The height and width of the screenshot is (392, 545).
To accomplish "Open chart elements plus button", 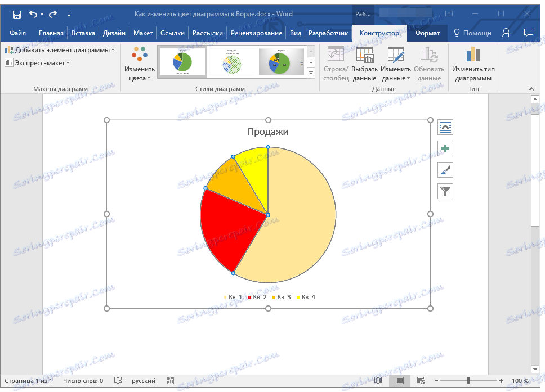I will tap(445, 148).
